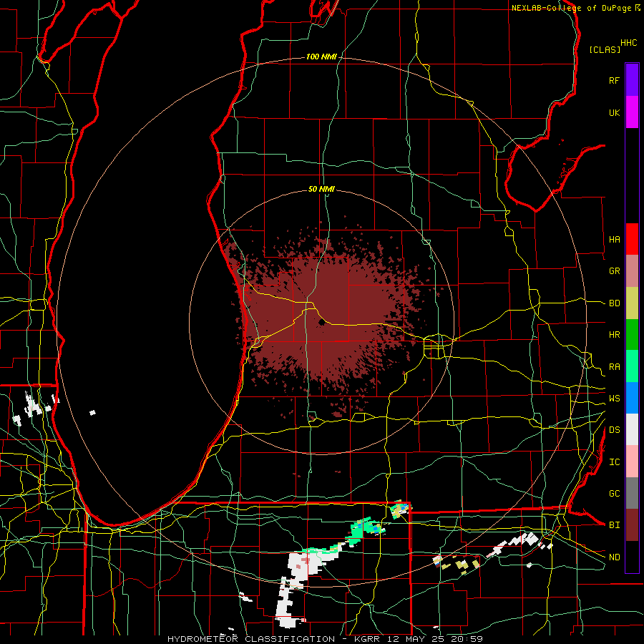644x644 pixels.
Task: Pick the dark green HR legend swatch
Action: coord(632,335)
